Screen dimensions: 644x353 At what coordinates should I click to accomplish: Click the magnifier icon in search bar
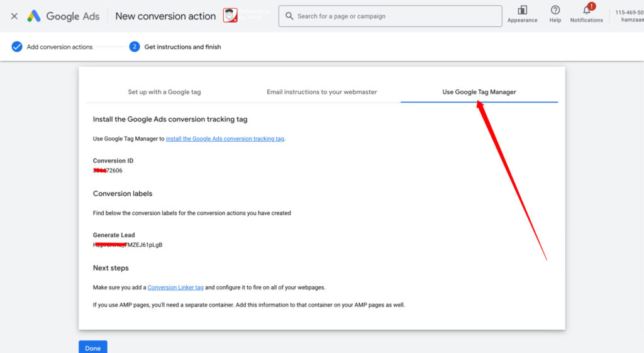[x=289, y=16]
